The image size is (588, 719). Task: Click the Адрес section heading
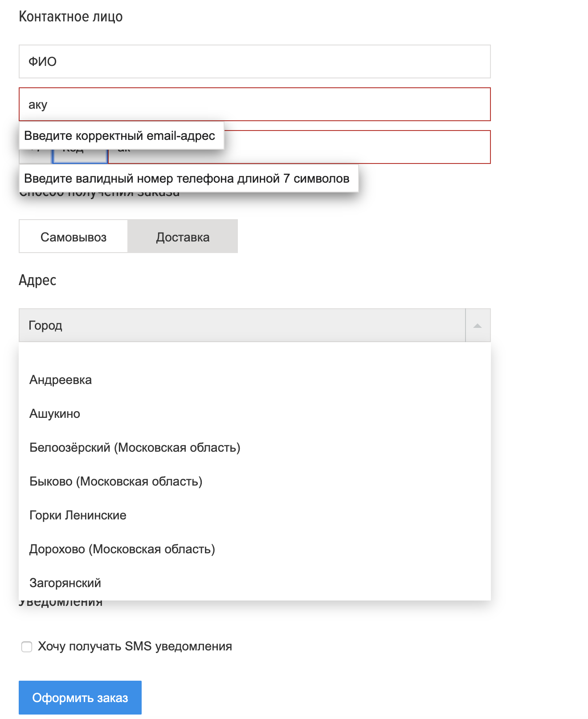[x=37, y=280]
